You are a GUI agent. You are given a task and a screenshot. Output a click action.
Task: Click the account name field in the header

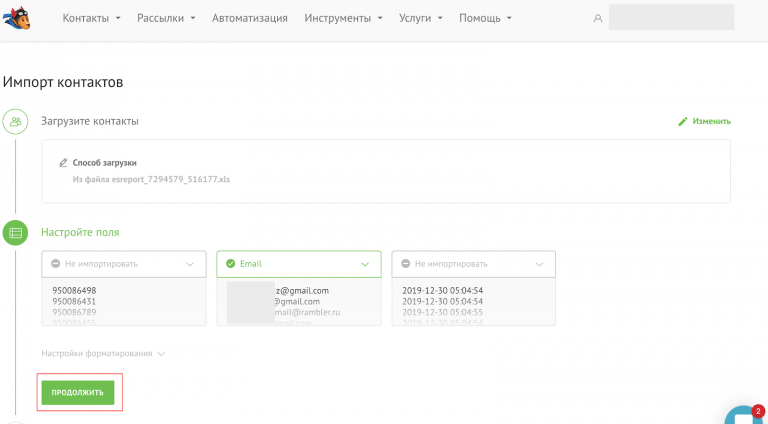[x=671, y=18]
